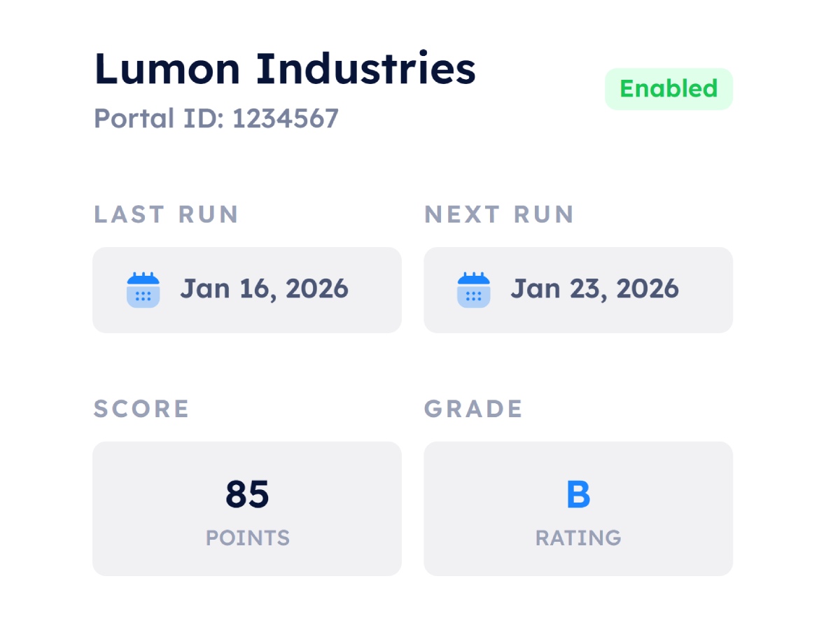Image resolution: width=840 pixels, height=630 pixels.
Task: Click the Jan 23, 2026 date text
Action: (x=594, y=288)
